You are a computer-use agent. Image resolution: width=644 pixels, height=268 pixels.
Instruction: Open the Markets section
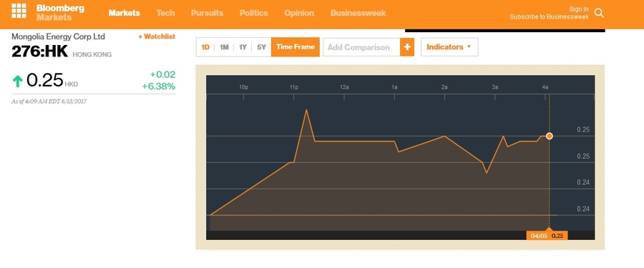[124, 13]
